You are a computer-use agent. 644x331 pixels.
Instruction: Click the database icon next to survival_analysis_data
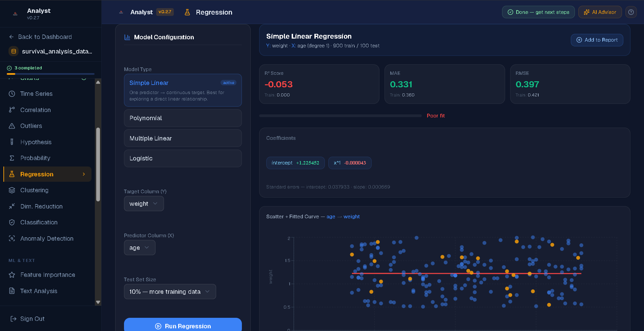[x=14, y=51]
